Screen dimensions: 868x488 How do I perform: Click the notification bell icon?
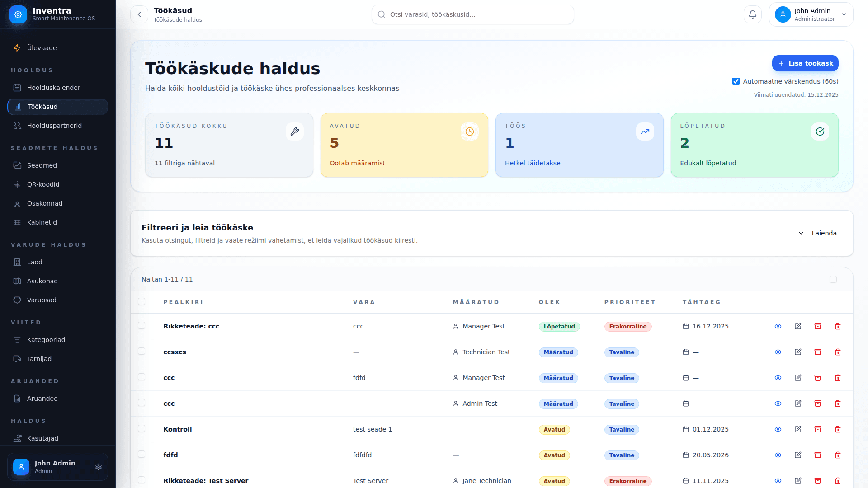(753, 14)
